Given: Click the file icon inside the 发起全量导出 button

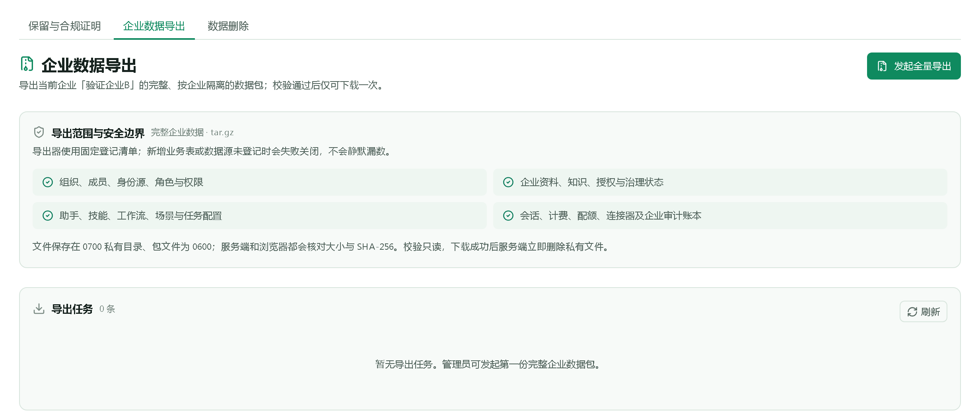Looking at the screenshot, I should [x=882, y=66].
